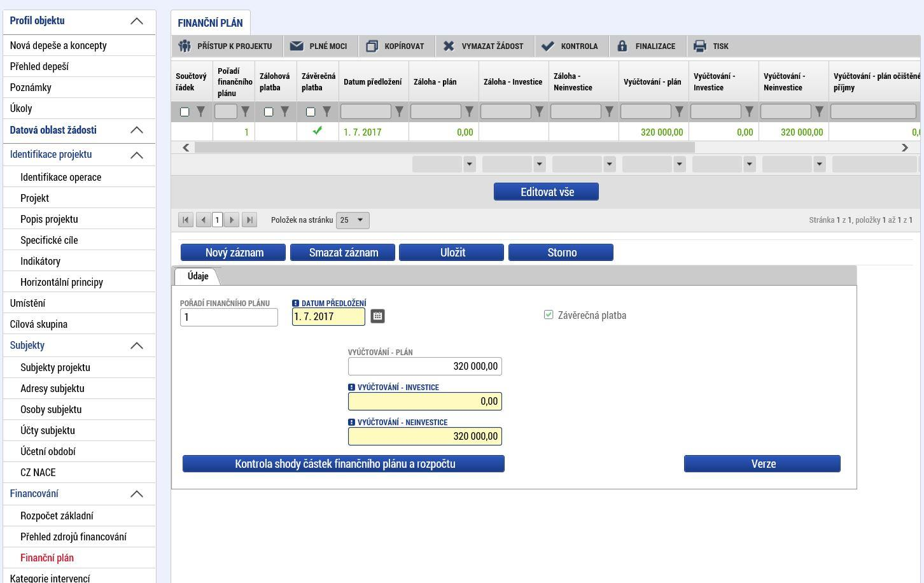Open the Položek na stránku dropdown
Screen dimensions: 924x583
pyautogui.click(x=353, y=220)
